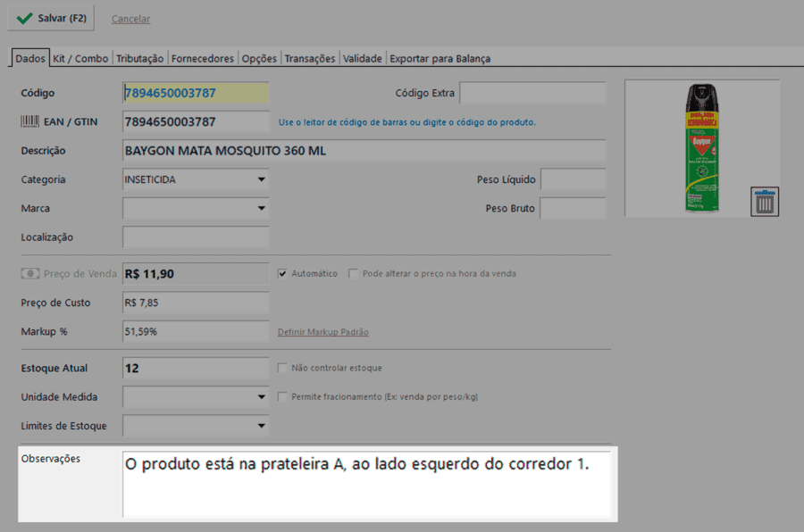
Task: Select the Fornecedores tab
Action: (x=203, y=58)
